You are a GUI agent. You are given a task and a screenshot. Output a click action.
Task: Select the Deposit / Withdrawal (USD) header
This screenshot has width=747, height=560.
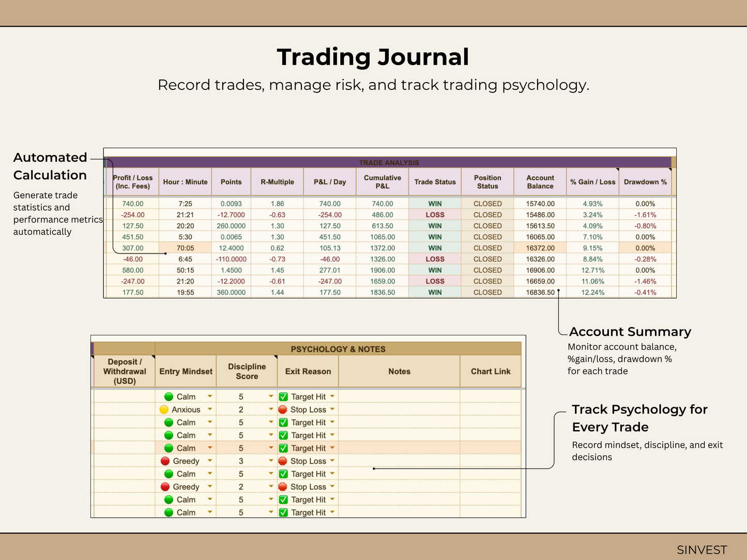125,371
